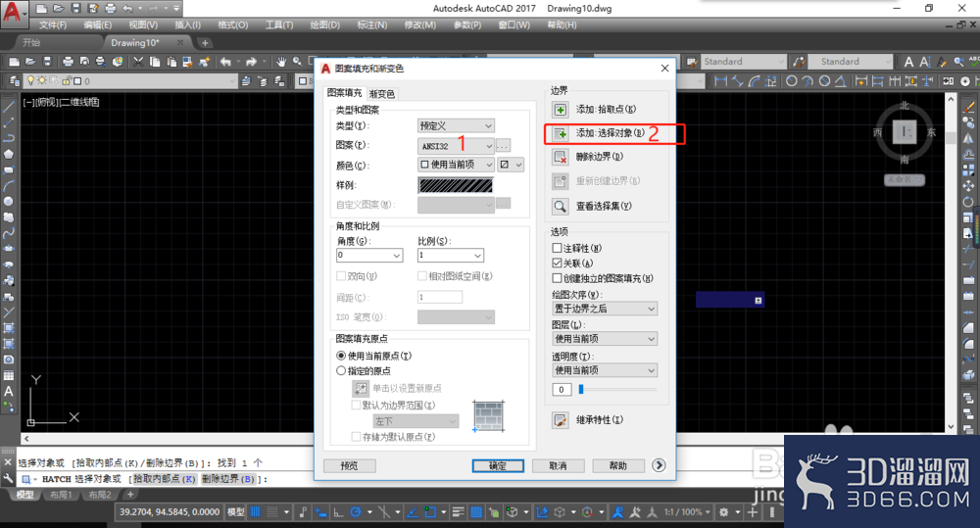Click the New drawing icon in standard toolbar
The height and width of the screenshot is (528, 980).
pos(14,62)
